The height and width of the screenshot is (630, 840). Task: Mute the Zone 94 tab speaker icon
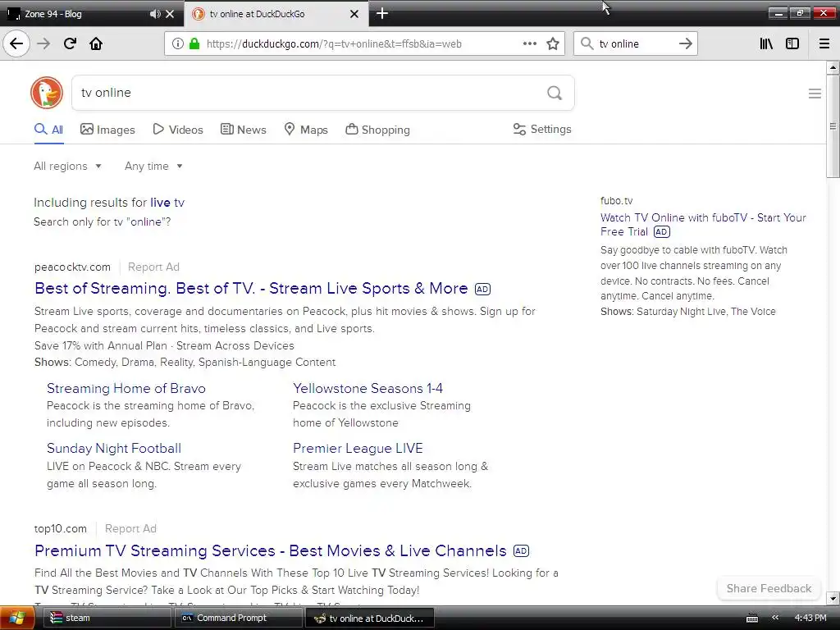click(x=155, y=13)
